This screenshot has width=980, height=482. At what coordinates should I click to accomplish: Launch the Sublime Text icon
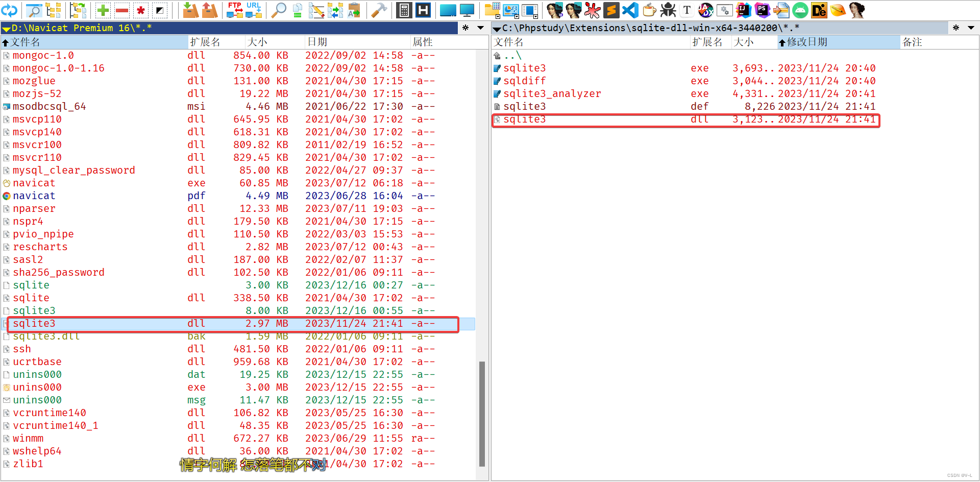click(611, 10)
